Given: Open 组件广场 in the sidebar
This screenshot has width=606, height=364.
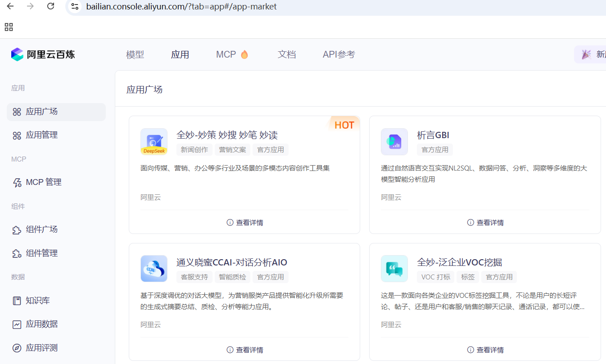Looking at the screenshot, I should coord(56,230).
